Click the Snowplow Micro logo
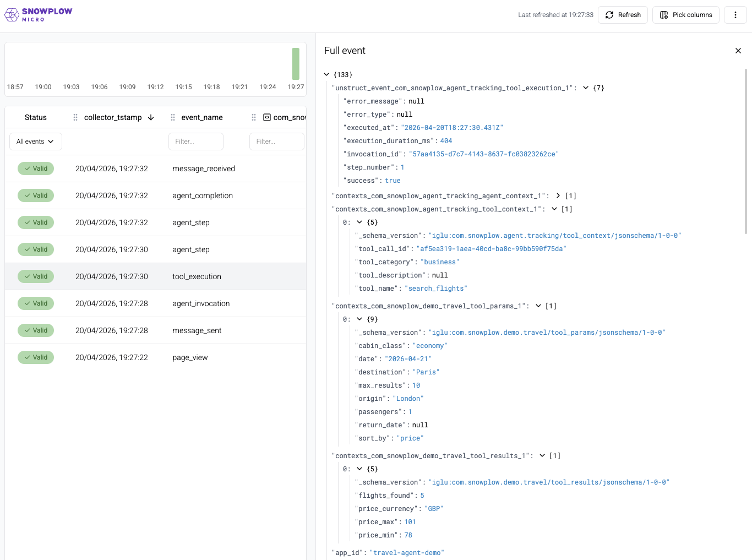The width and height of the screenshot is (752, 560). (39, 15)
